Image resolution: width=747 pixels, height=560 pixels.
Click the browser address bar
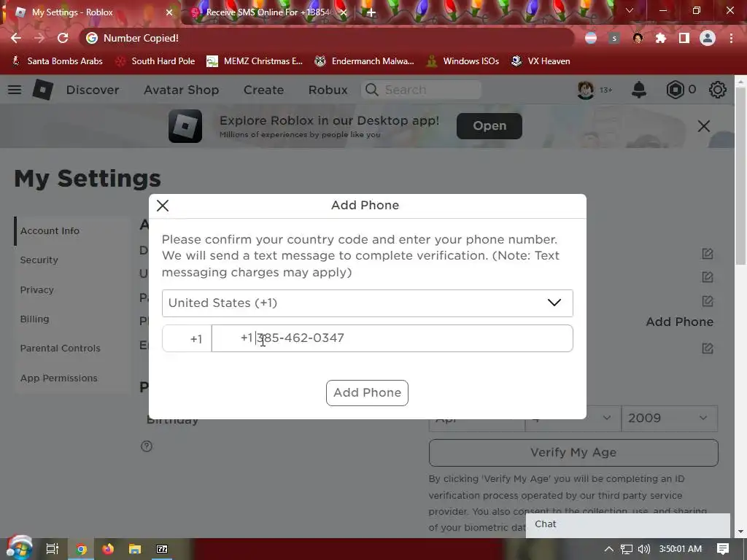point(326,38)
